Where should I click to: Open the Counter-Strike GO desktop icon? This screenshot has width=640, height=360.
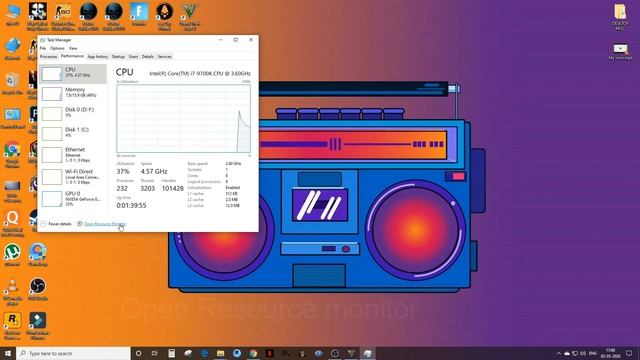[x=63, y=16]
